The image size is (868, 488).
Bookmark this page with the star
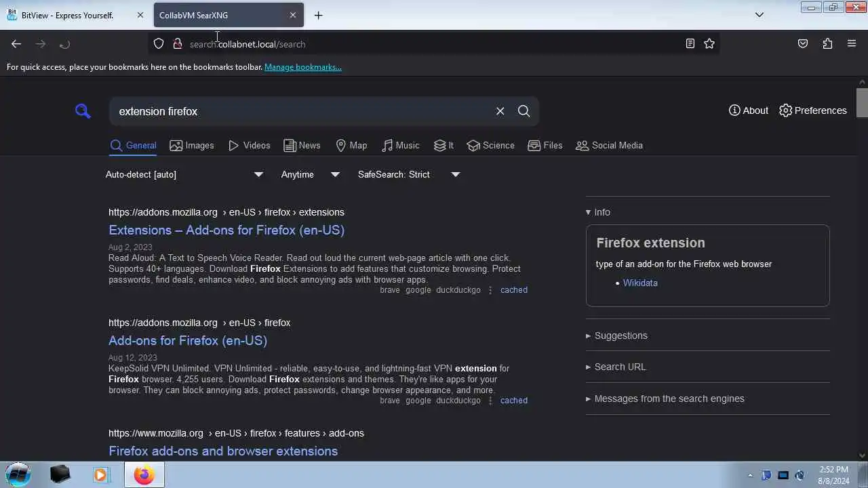coord(709,44)
